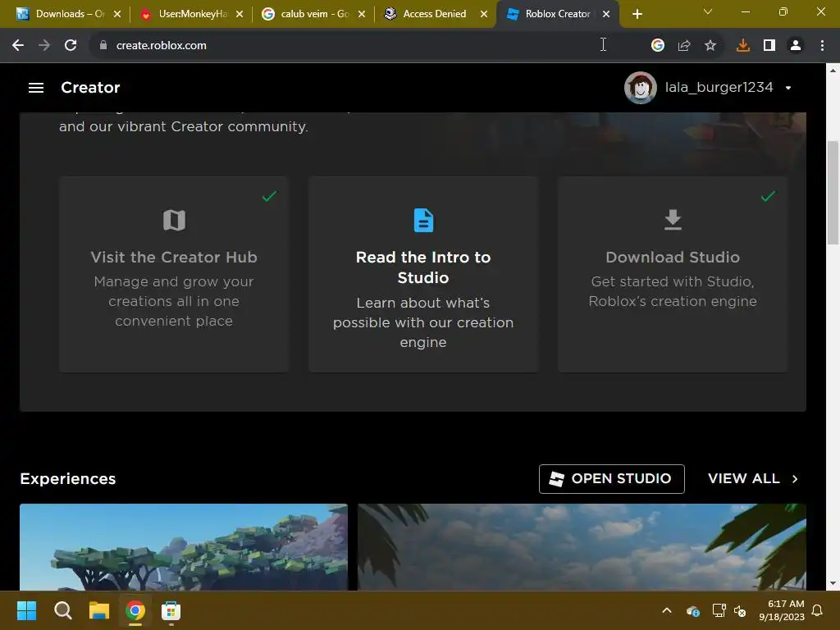Click the map icon on Visit the Creator Hub card

pyautogui.click(x=174, y=220)
